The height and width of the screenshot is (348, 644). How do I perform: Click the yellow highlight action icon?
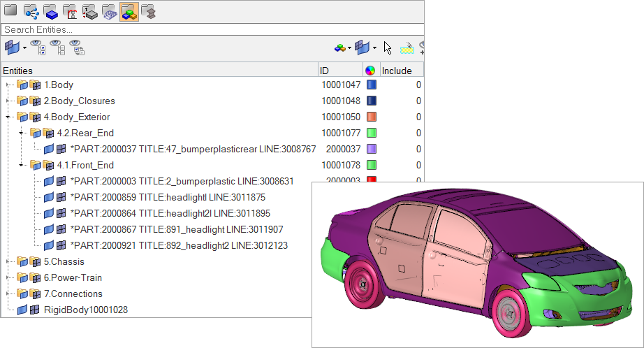(407, 48)
